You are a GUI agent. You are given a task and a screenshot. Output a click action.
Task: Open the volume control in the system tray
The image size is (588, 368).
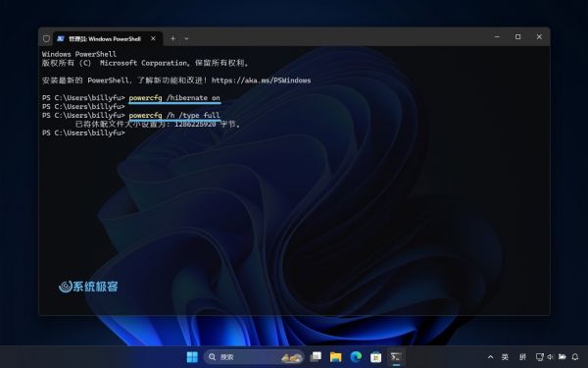[550, 357]
